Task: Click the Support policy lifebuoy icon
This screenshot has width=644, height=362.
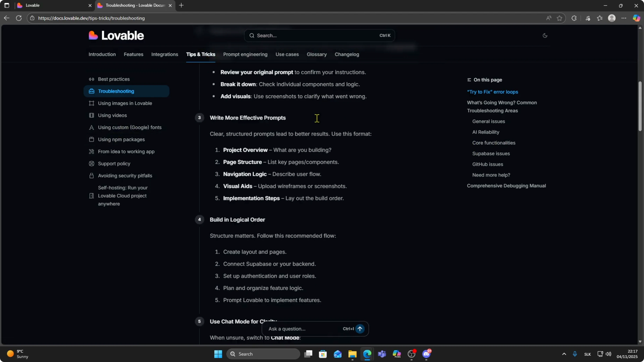Action: pyautogui.click(x=92, y=163)
